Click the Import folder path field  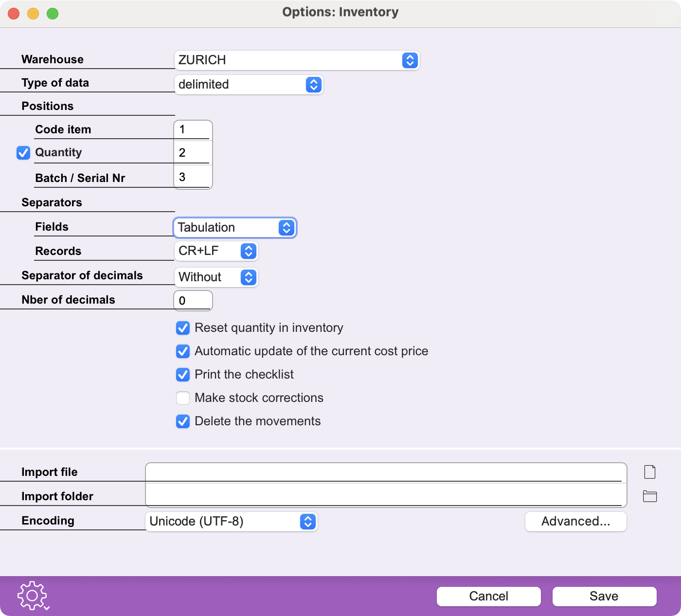(x=386, y=495)
